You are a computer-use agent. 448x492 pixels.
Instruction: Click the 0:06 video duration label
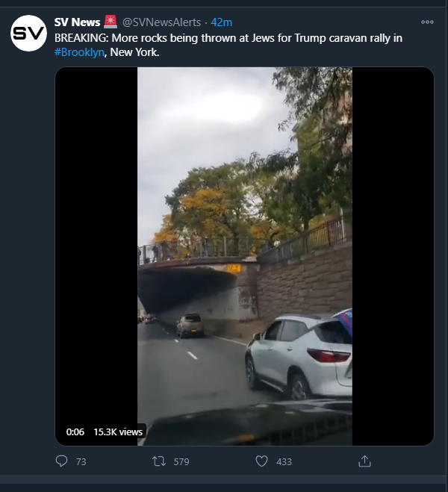click(75, 432)
